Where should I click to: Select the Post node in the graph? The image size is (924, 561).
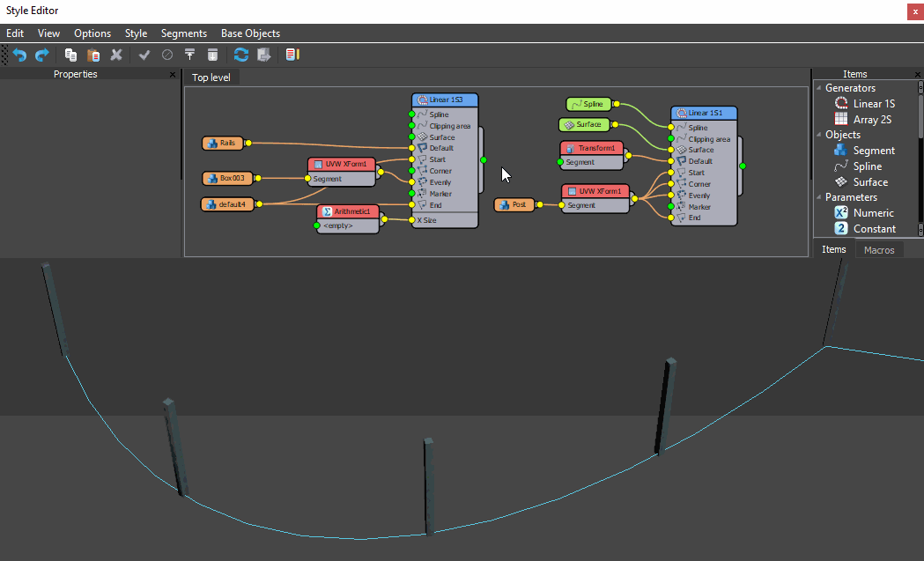[515, 204]
